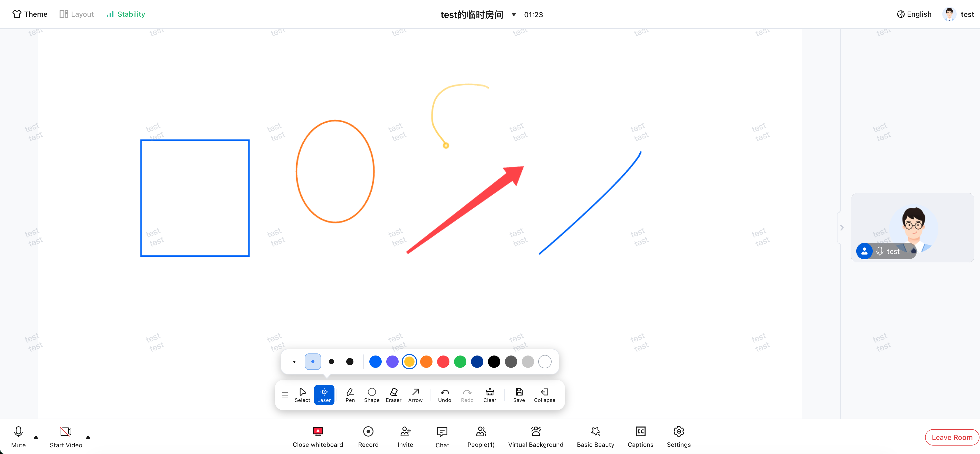Save the whiteboard
This screenshot has height=454, width=980.
click(519, 395)
